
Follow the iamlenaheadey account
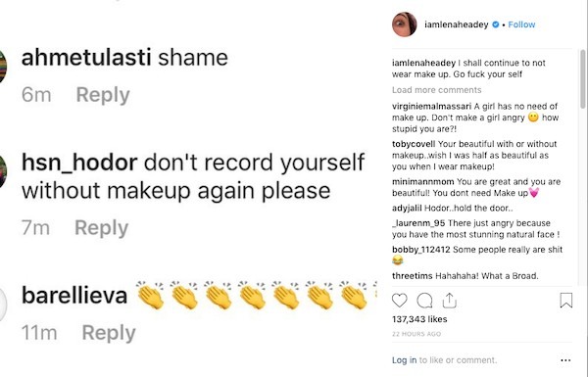click(x=521, y=24)
